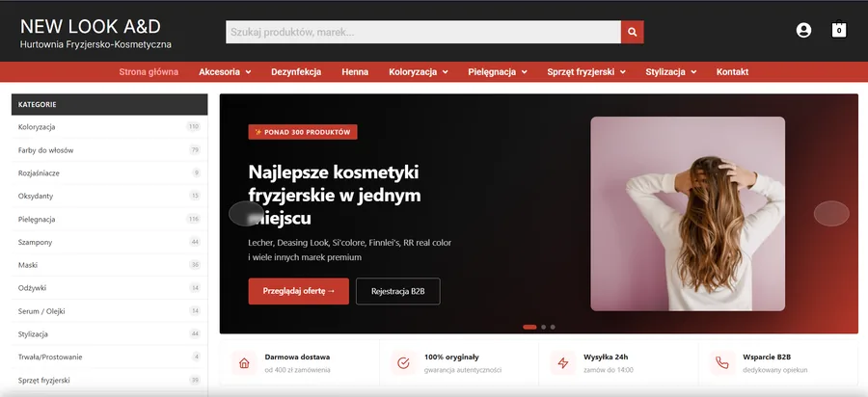Viewport: 868px width, 397px height.
Task: Open Sprzęt fryzjerski in sidebar categories
Action: tap(110, 381)
